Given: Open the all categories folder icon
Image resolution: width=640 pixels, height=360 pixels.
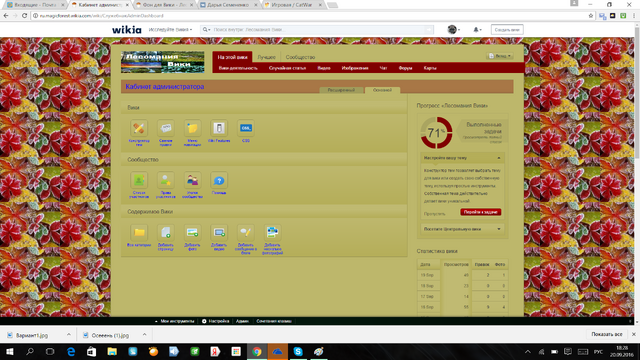Looking at the screenshot, I should (139, 233).
